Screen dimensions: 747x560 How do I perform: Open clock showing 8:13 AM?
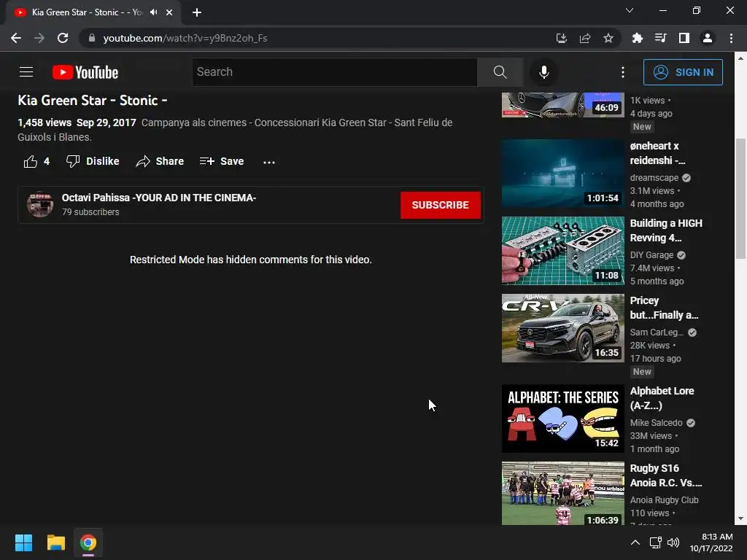(711, 542)
